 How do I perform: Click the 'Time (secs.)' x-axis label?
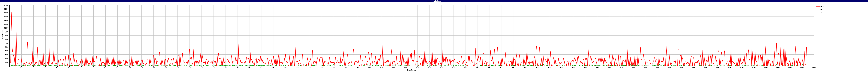point(411,70)
